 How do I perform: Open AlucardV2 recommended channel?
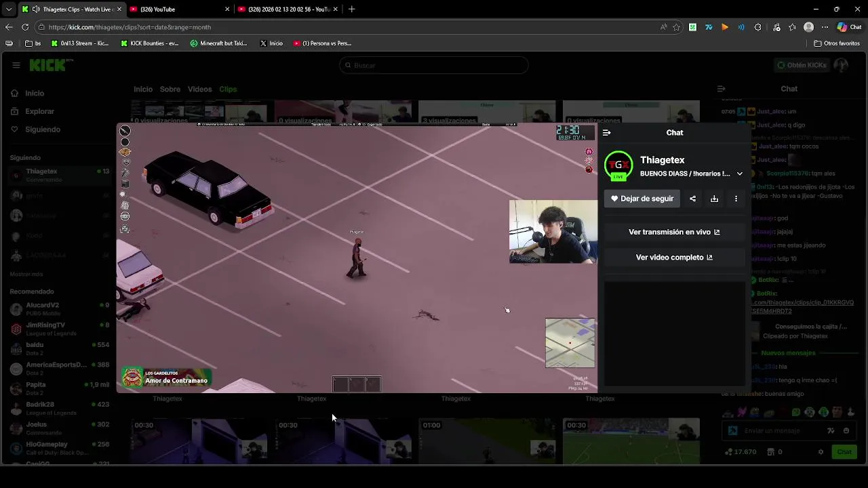[59, 309]
